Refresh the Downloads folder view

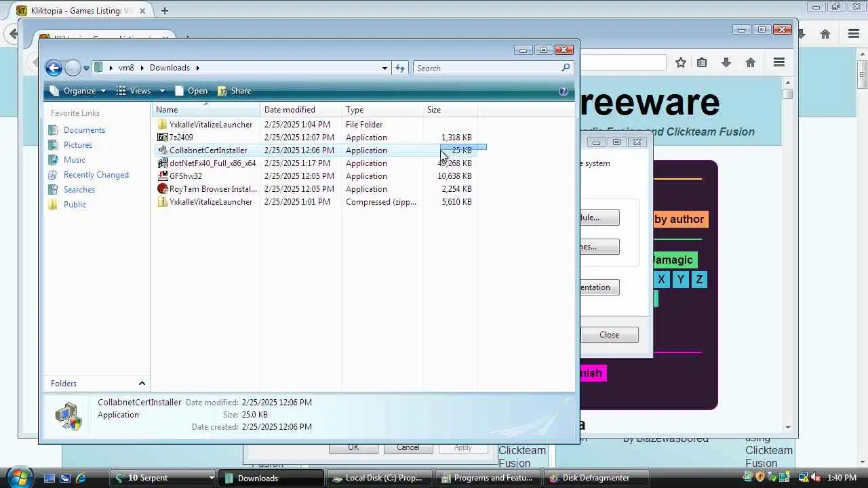click(400, 68)
